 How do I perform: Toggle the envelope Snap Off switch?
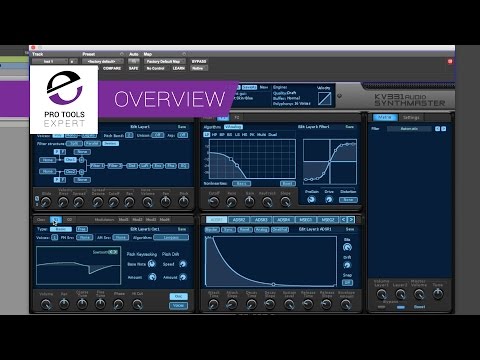pos(347,282)
